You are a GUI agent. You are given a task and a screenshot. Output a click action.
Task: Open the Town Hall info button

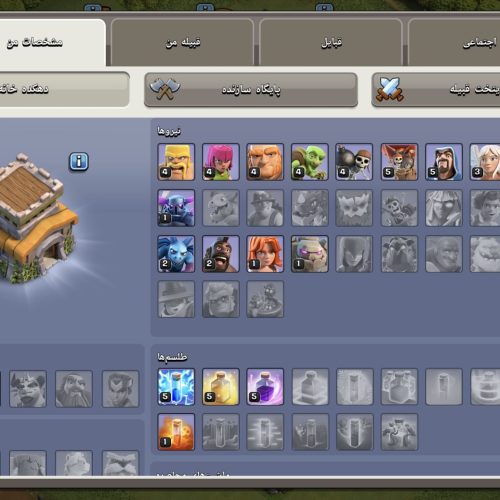tap(79, 162)
